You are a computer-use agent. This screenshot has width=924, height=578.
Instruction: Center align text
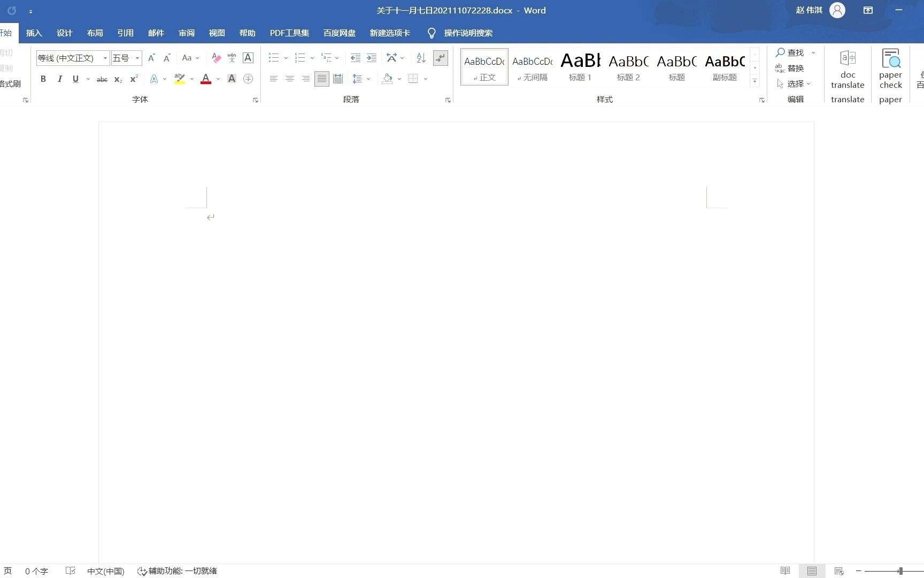tap(289, 79)
